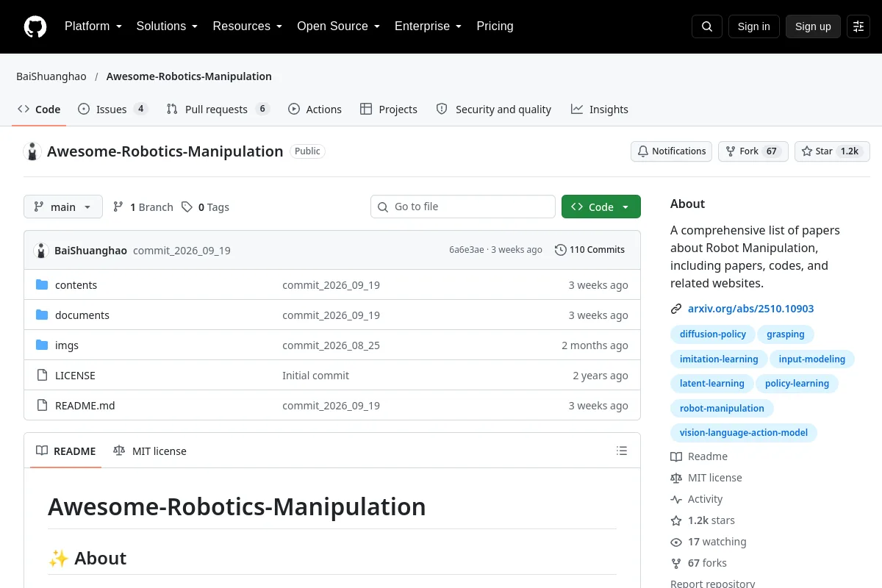Open the README.md file name
The height and width of the screenshot is (588, 882).
click(x=85, y=406)
